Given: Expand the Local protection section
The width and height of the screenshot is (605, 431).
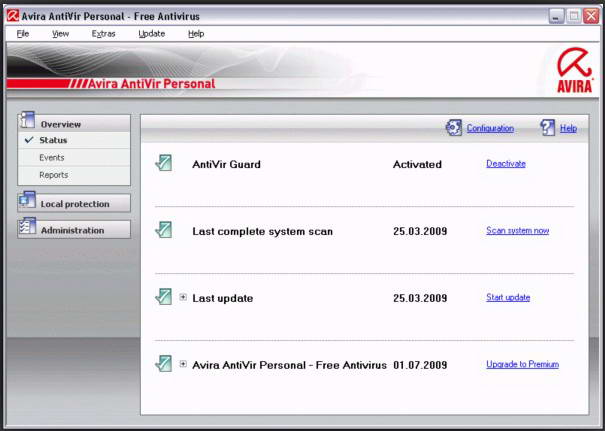Looking at the screenshot, I should pos(74,203).
